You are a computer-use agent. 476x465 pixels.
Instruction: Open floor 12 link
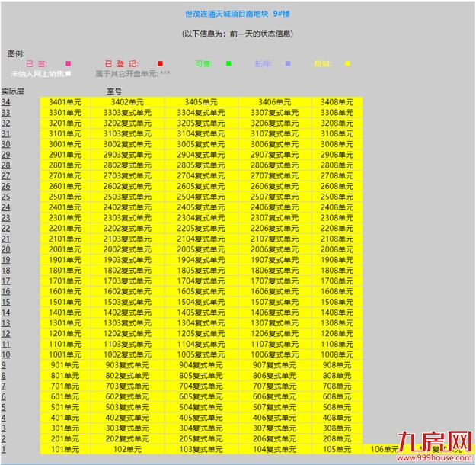[x=6, y=334]
